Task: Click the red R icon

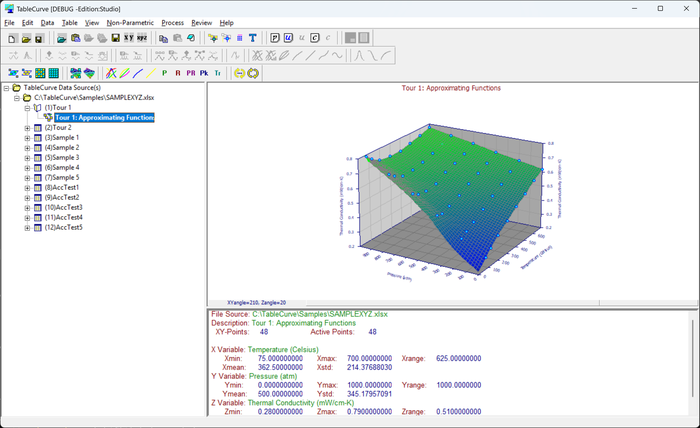Action: 178,73
